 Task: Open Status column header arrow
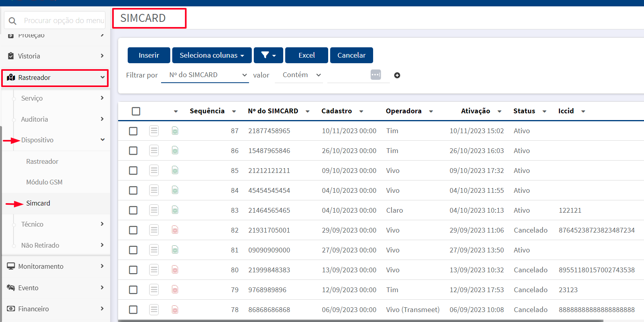544,111
